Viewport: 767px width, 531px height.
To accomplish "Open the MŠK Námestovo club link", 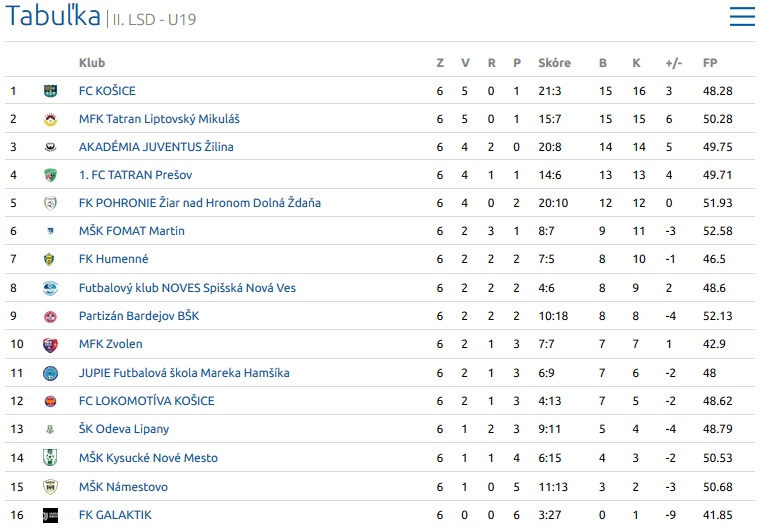I will (x=123, y=487).
